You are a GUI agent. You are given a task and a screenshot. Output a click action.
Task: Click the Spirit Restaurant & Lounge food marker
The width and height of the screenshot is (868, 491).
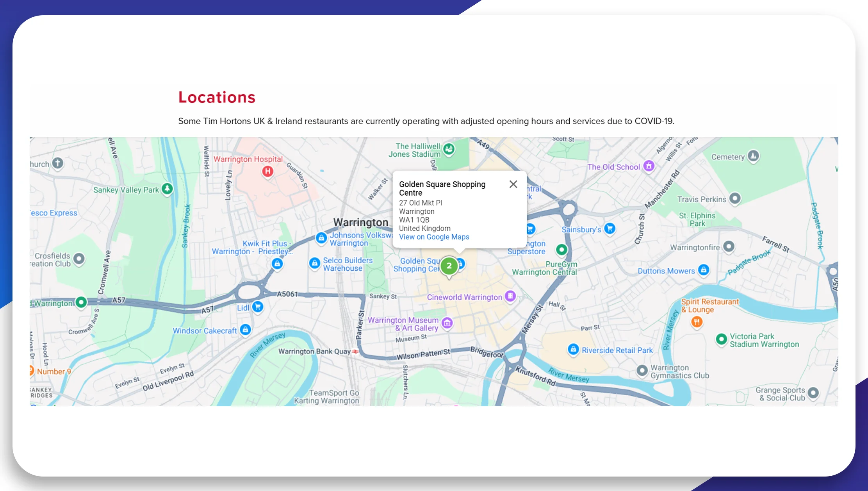tap(697, 322)
